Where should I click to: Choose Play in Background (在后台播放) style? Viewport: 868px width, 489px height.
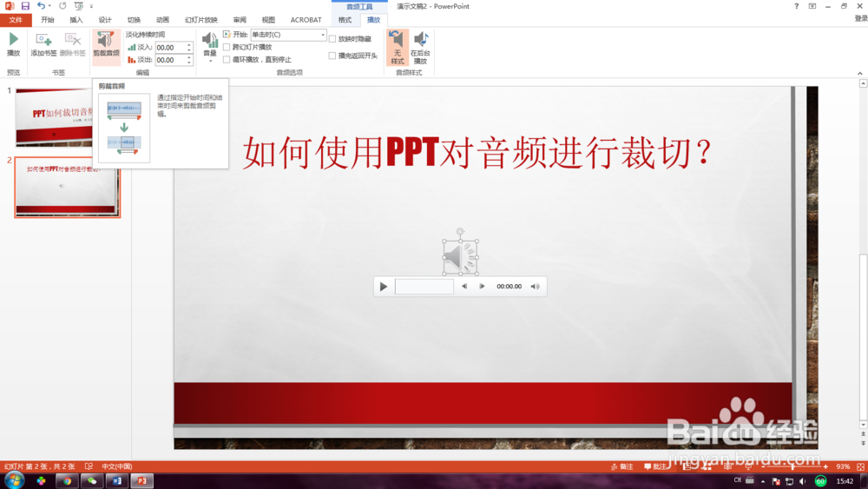[420, 48]
